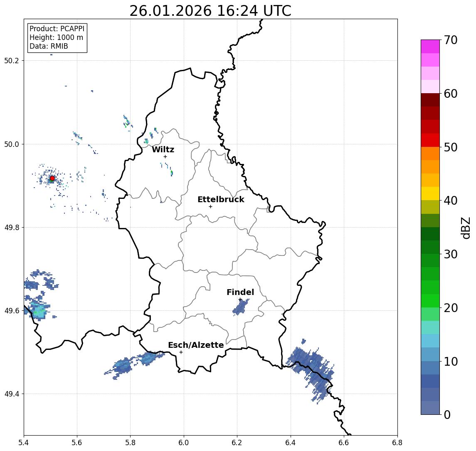Click the longitude tick label 5.6
The image size is (476, 451).
coord(77,443)
